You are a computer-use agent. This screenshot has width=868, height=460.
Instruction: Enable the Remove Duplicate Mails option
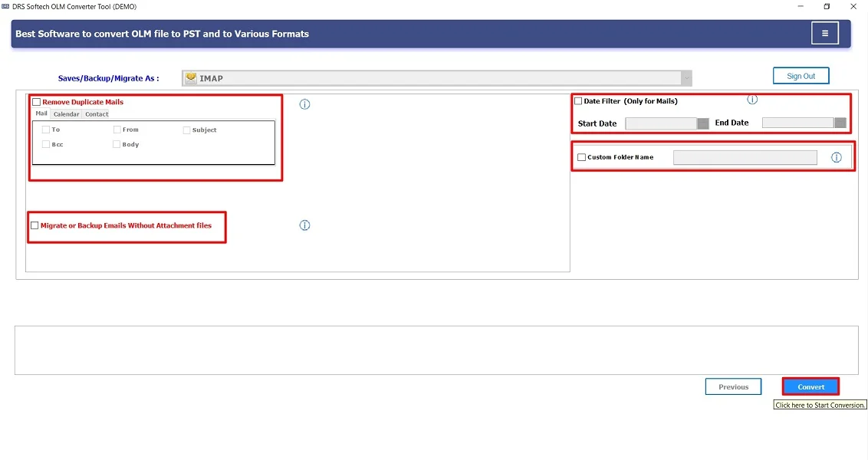[35, 101]
